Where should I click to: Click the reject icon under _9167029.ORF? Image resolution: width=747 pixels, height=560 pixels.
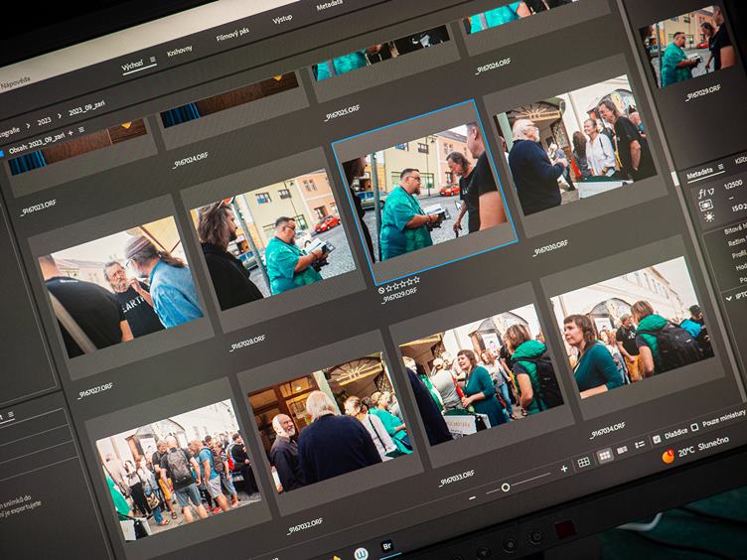[381, 290]
